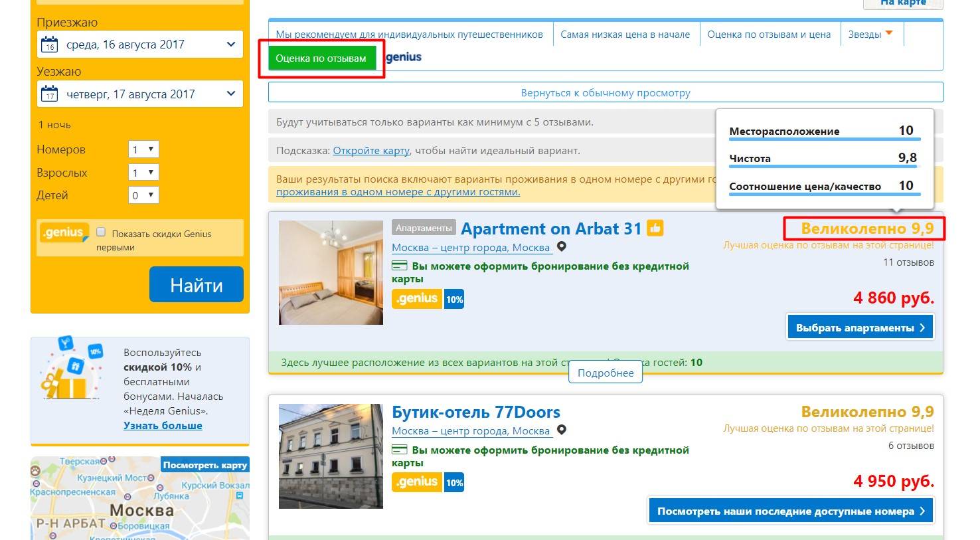Click Genius badge under Apartment on Arbat 31
The image size is (980, 540).
point(417,299)
